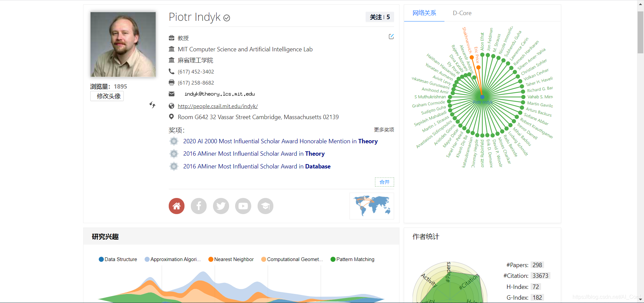Click the refresh arrows icon below photo

click(152, 105)
